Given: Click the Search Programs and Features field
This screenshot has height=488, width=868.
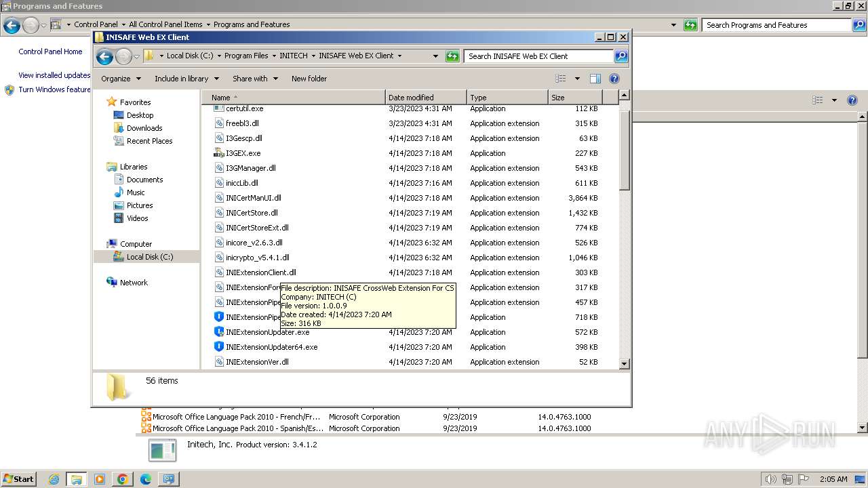Looking at the screenshot, I should pyautogui.click(x=776, y=25).
